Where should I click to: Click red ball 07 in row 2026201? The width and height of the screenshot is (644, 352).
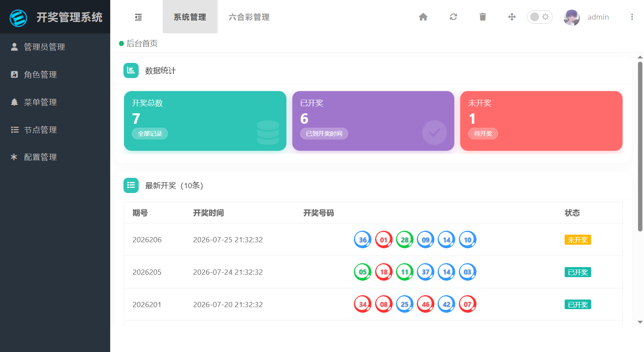(468, 304)
